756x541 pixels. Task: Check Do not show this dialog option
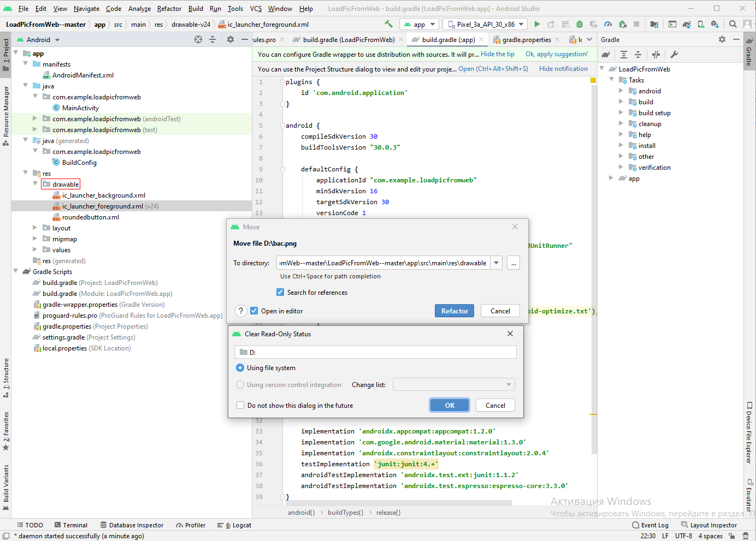[x=240, y=405]
